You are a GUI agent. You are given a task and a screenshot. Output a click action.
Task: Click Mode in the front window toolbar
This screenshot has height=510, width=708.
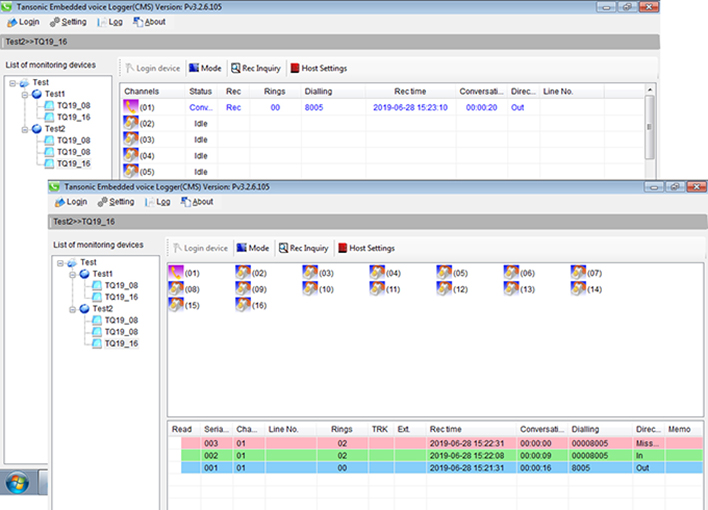[x=252, y=248]
